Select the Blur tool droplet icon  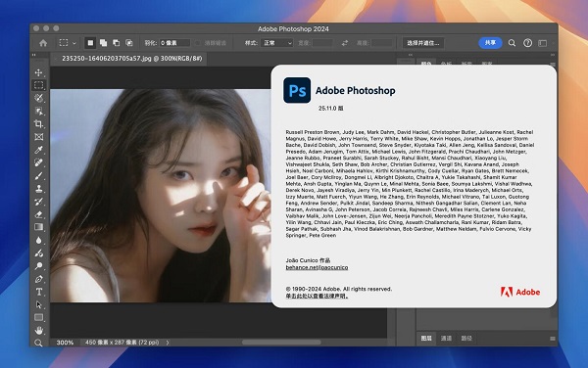38,241
